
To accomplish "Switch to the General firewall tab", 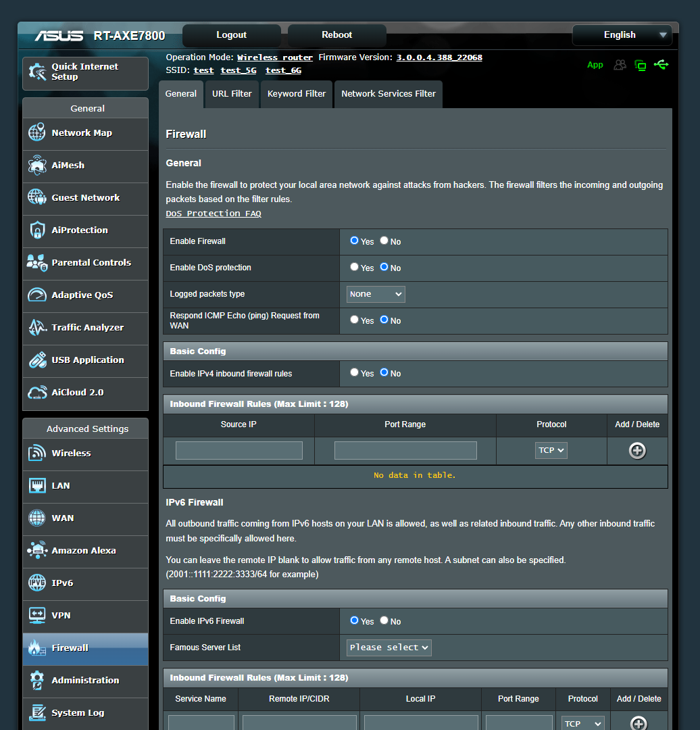I will tap(180, 94).
